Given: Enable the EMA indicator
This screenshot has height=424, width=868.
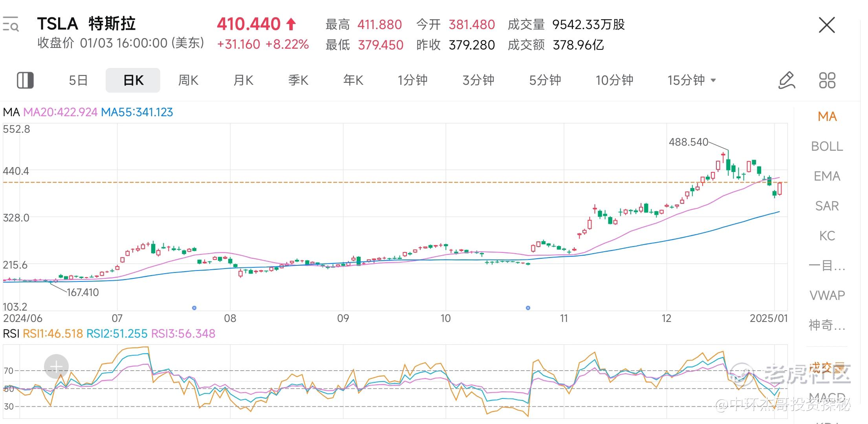Looking at the screenshot, I should point(827,176).
